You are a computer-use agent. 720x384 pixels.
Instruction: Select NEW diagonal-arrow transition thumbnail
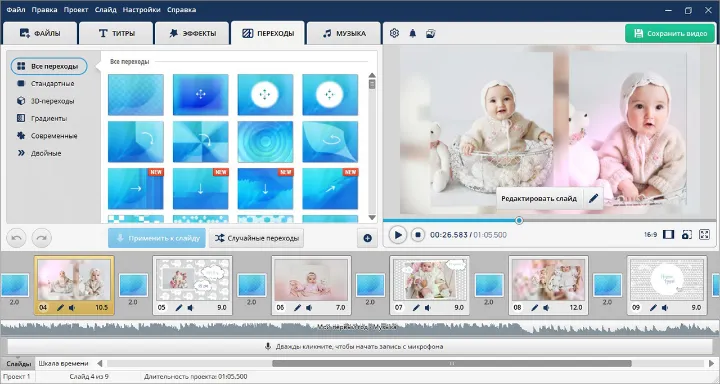coord(330,188)
